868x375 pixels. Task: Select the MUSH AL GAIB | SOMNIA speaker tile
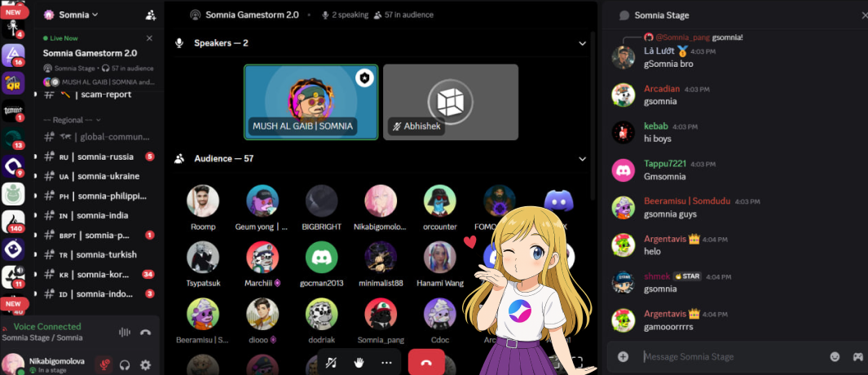pos(311,102)
